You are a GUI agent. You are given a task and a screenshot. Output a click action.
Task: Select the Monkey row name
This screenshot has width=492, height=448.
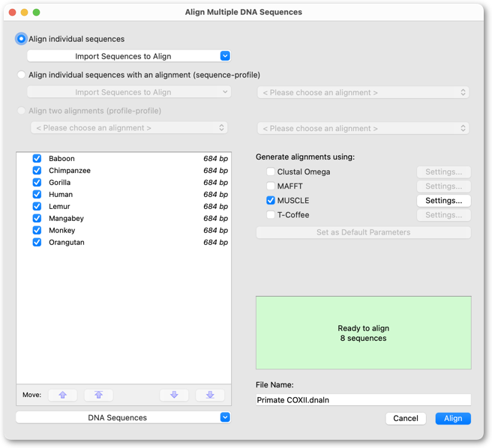coord(61,230)
